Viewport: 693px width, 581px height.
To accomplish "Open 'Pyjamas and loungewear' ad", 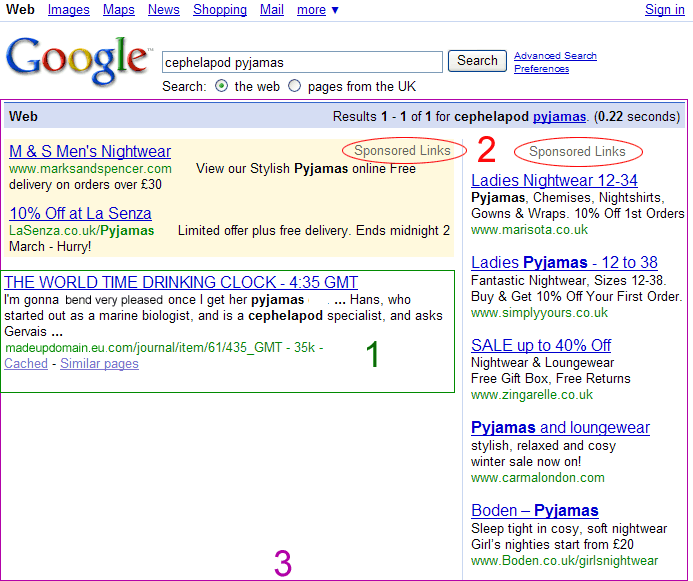I will click(x=560, y=428).
